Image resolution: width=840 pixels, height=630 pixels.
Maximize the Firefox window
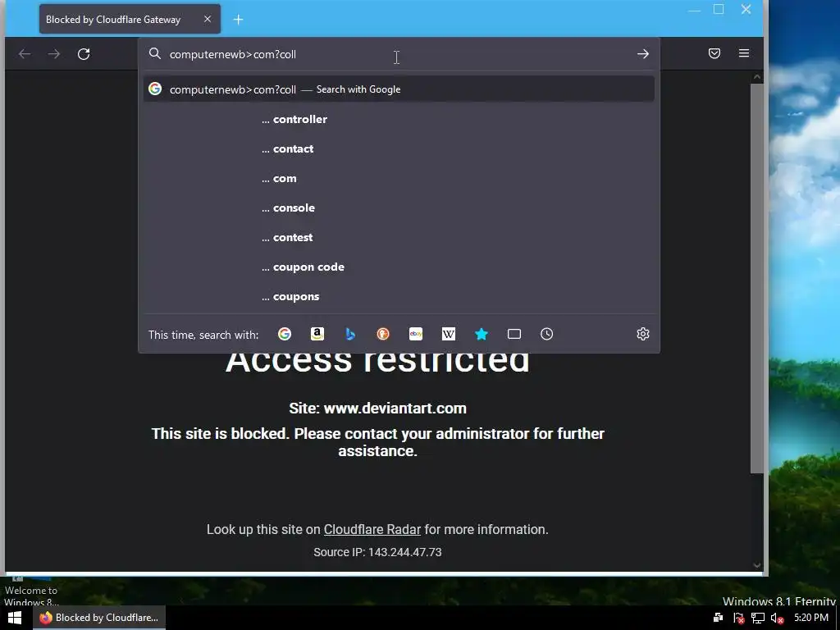coord(719,9)
